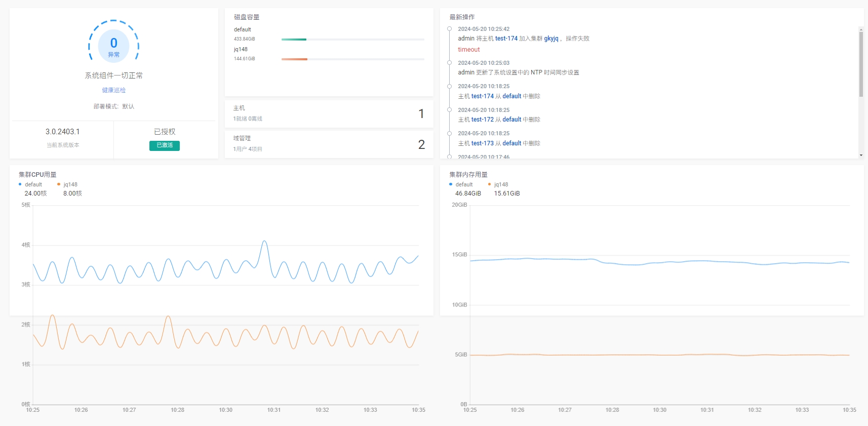Click the timeline dot beside the test-172 removal entry
The width and height of the screenshot is (868, 426).
[449, 110]
